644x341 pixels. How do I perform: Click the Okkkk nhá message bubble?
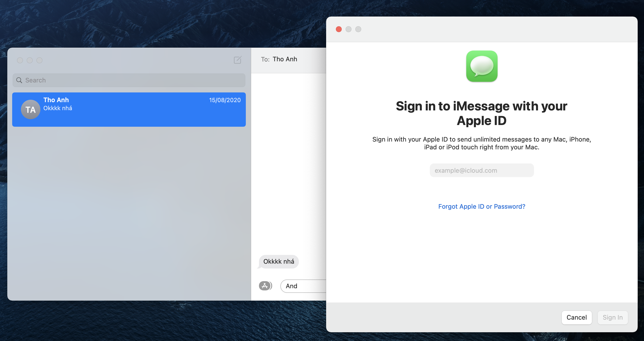coord(278,261)
